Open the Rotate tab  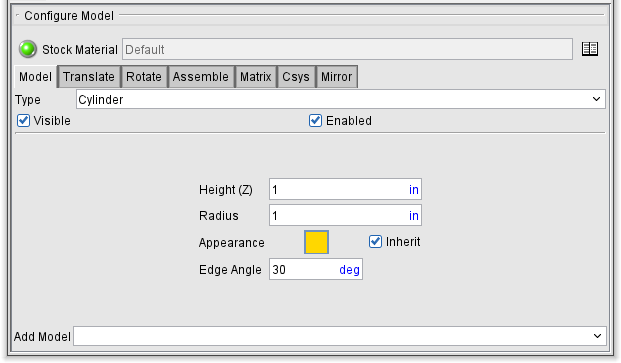pyautogui.click(x=144, y=76)
